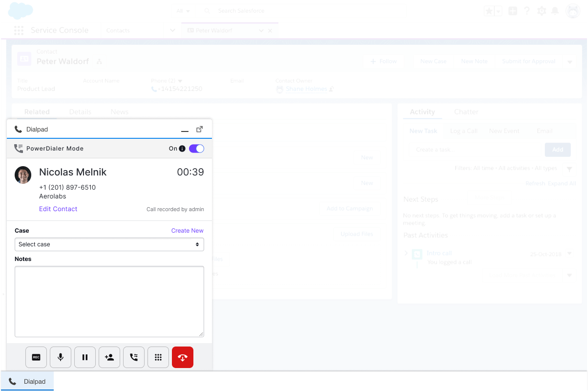The width and height of the screenshot is (588, 391).
Task: Open the activity filter funnel icon
Action: point(569,169)
